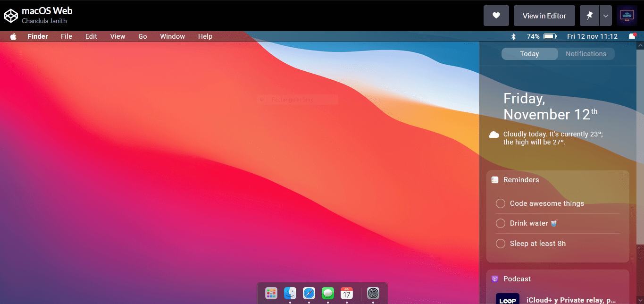Click the cloudy weather forecast text
Viewport: 644px width, 304px height.
pyautogui.click(x=553, y=138)
